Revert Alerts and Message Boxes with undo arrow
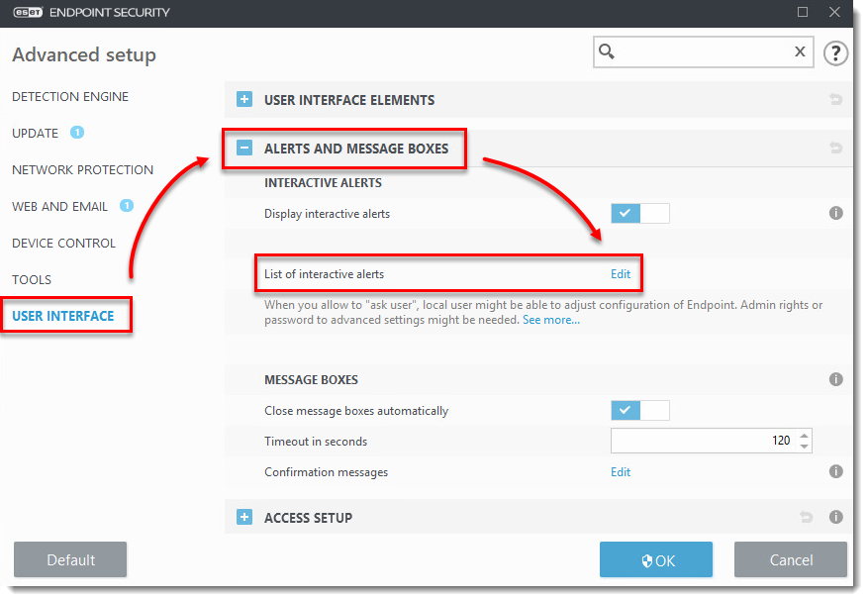This screenshot has width=868, height=601. pos(835,149)
